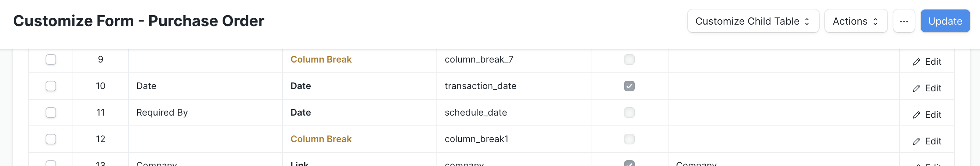Screen dimensions: 980x166
Task: Select row 9 checkbox
Action: [51, 60]
